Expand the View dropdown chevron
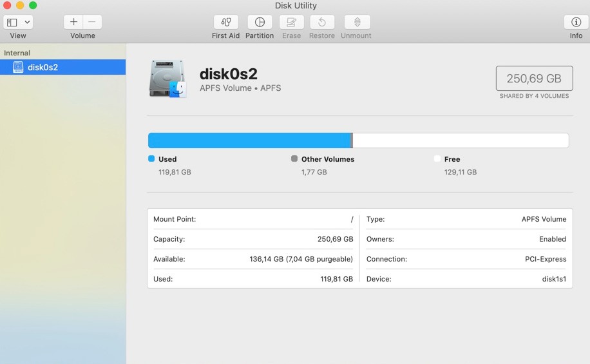 coord(27,22)
